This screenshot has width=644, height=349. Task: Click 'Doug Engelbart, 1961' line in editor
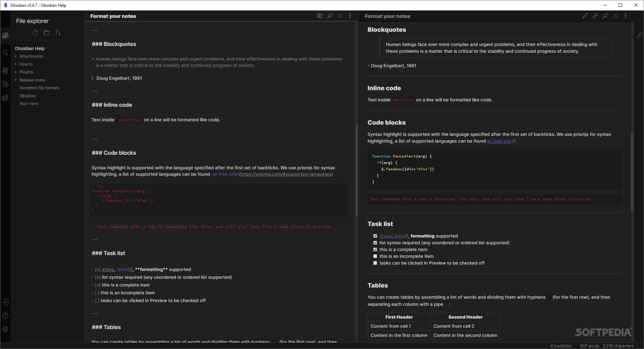(x=117, y=78)
